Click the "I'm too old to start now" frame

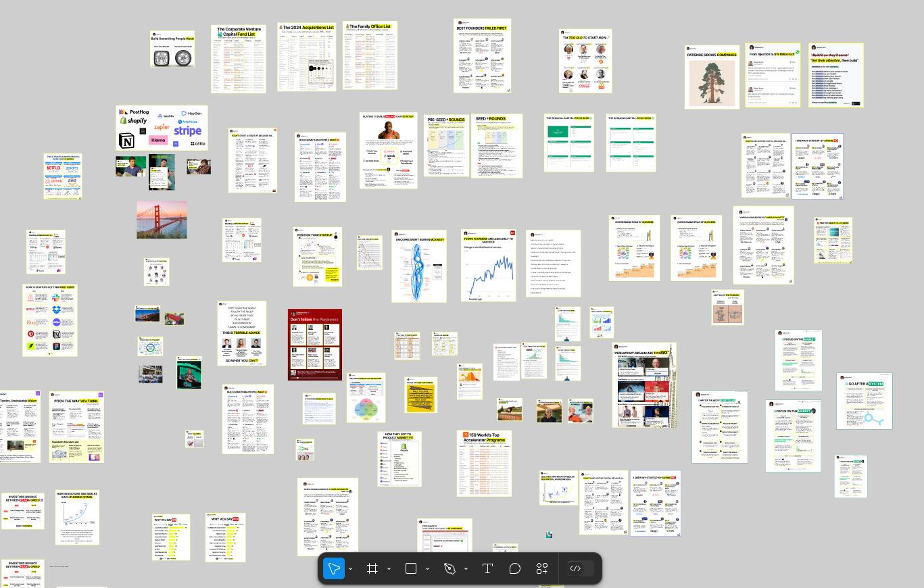[x=585, y=61]
